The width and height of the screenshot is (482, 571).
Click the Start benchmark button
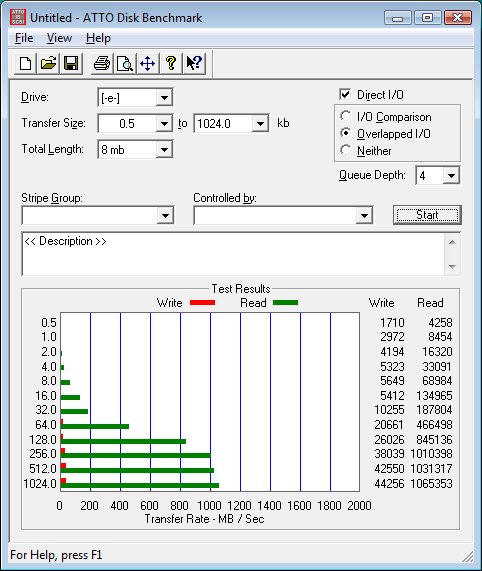coord(427,215)
